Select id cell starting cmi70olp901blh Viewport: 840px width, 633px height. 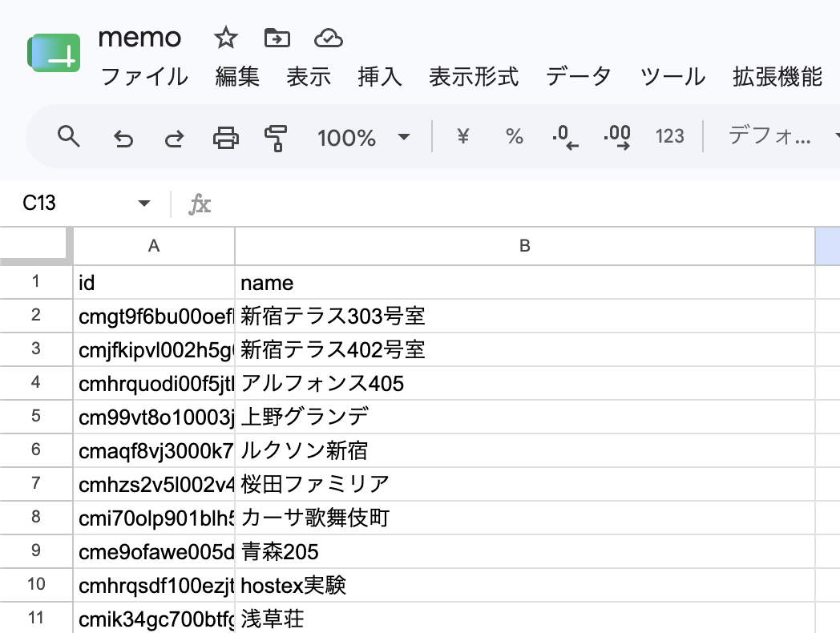click(154, 518)
